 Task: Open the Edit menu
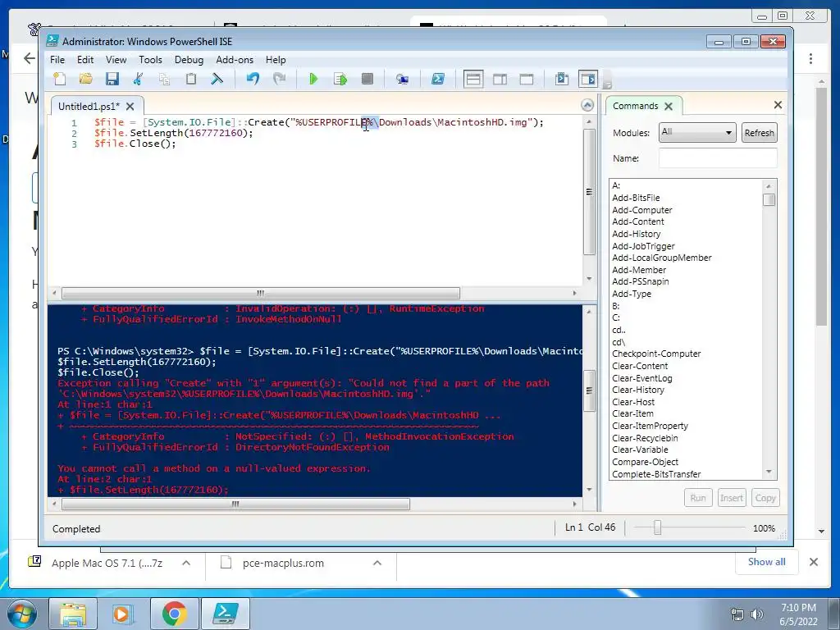click(85, 60)
